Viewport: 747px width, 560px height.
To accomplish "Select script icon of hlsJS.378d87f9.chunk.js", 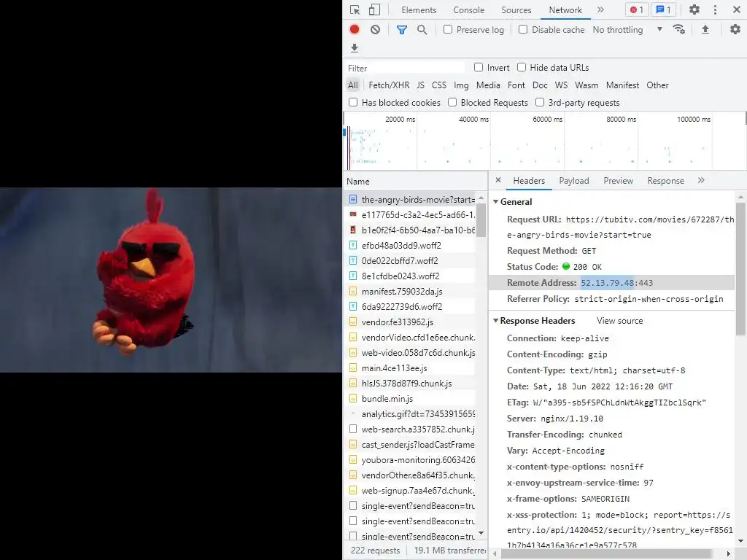I will click(x=353, y=384).
